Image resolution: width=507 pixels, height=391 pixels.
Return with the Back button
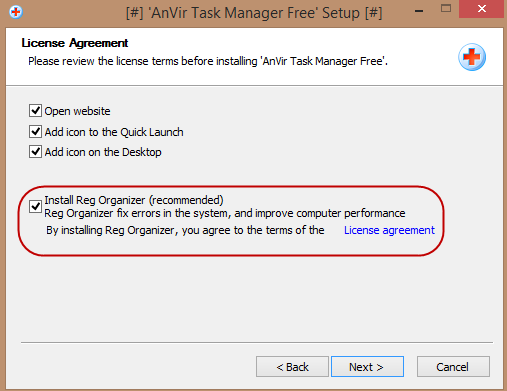[x=292, y=367]
